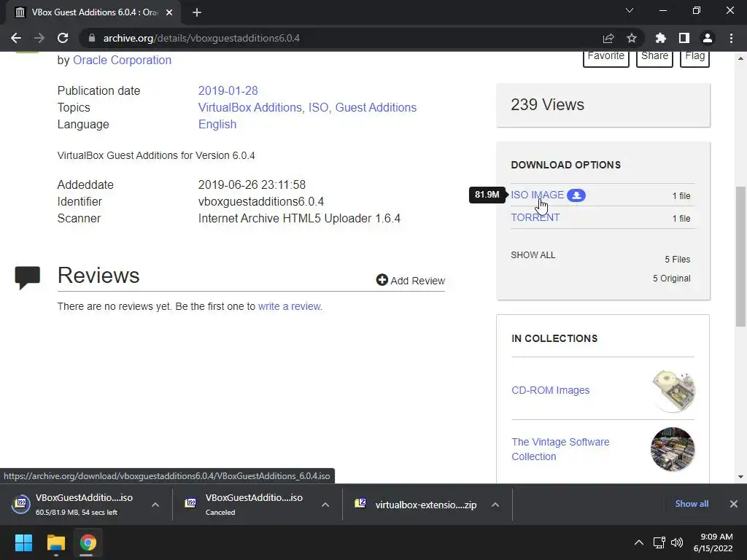
Task: Open the Chrome extensions puzzle icon
Action: pos(661,38)
